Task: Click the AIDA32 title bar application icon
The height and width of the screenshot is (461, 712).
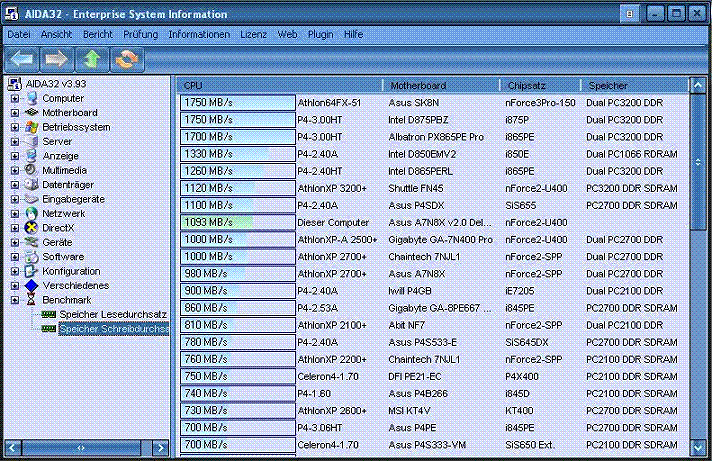Action: click(11, 14)
